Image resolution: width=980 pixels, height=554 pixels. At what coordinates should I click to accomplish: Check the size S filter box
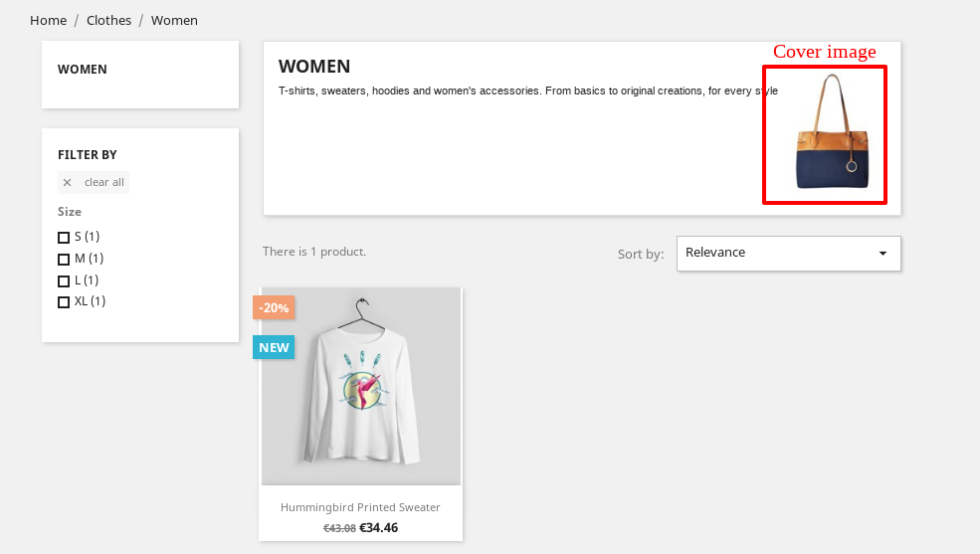[64, 238]
